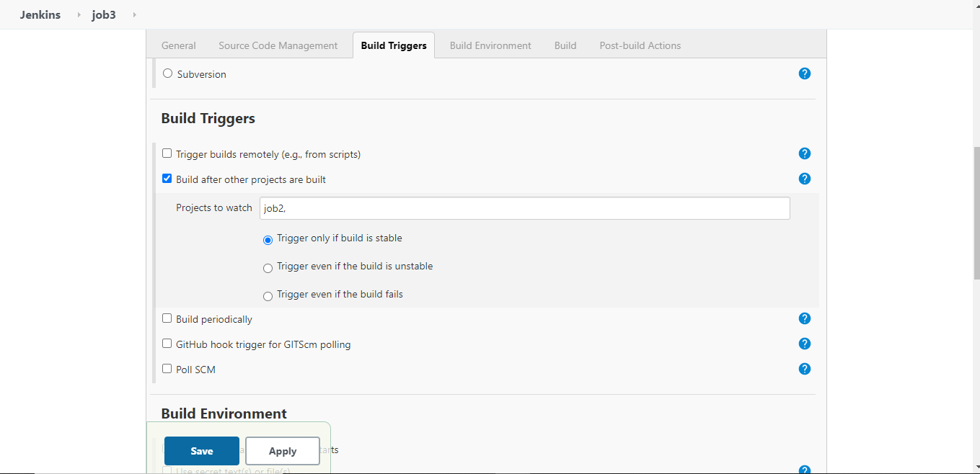
Task: Enable the "Build periodically" checkbox
Action: (167, 318)
